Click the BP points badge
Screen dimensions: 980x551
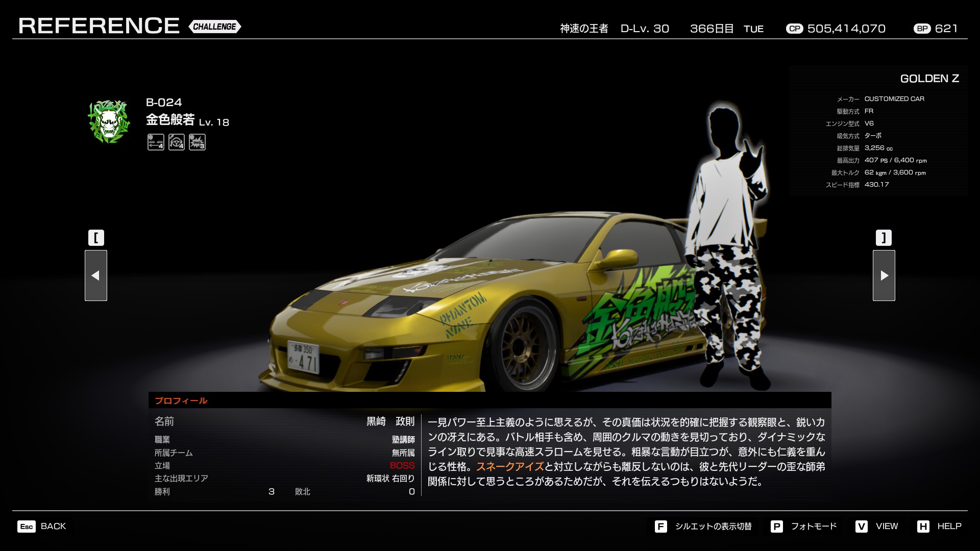(x=922, y=29)
